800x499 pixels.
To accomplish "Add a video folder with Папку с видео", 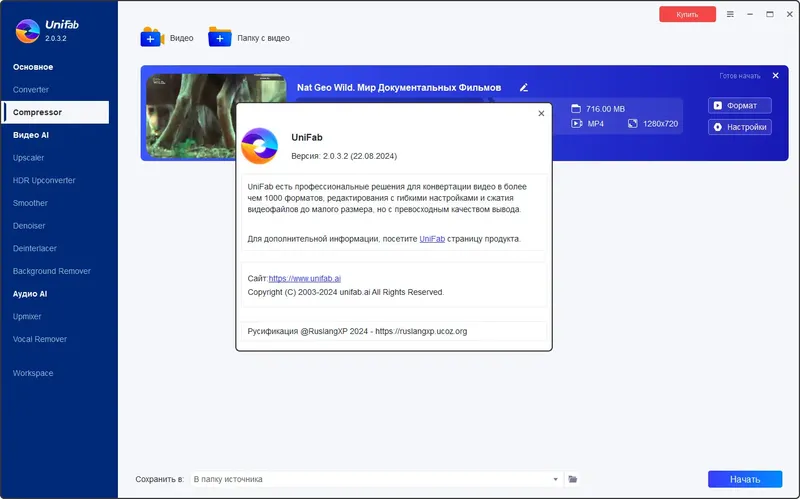I will tap(220, 37).
